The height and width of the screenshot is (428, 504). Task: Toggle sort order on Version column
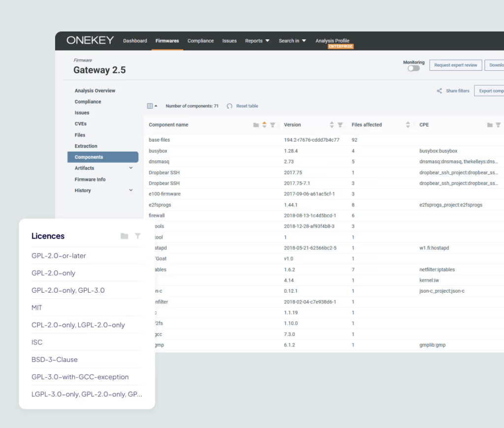click(x=332, y=125)
